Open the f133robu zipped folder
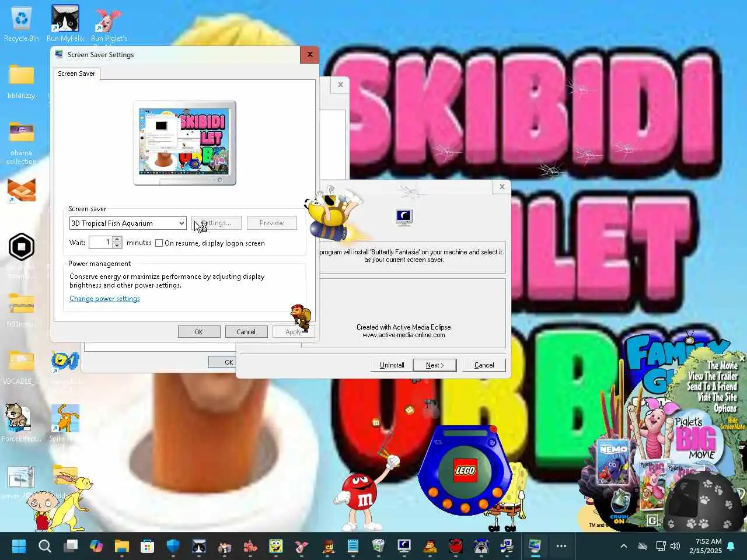747x560 pixels. point(22,309)
